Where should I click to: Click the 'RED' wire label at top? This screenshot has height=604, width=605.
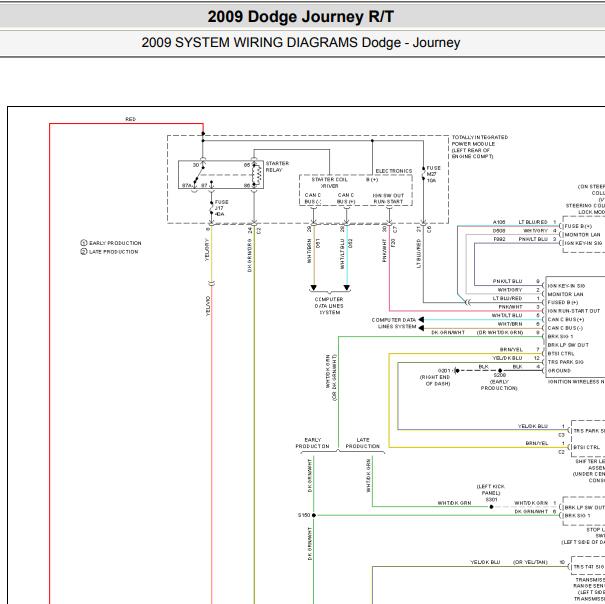130,119
